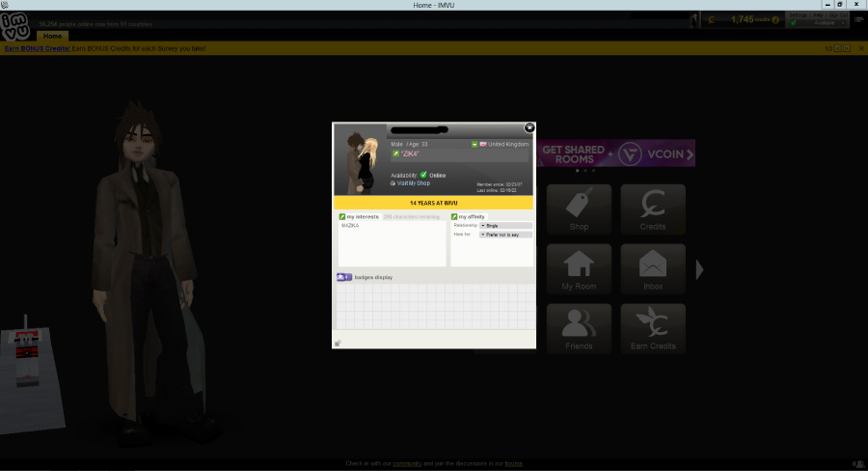Click the 14 YEARS AT IMVU banner

433,203
